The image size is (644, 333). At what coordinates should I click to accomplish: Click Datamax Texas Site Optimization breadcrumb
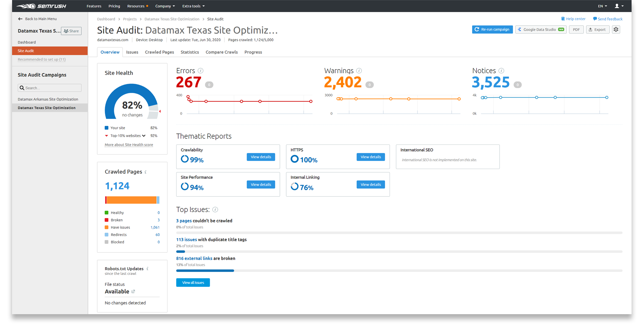[x=172, y=19]
